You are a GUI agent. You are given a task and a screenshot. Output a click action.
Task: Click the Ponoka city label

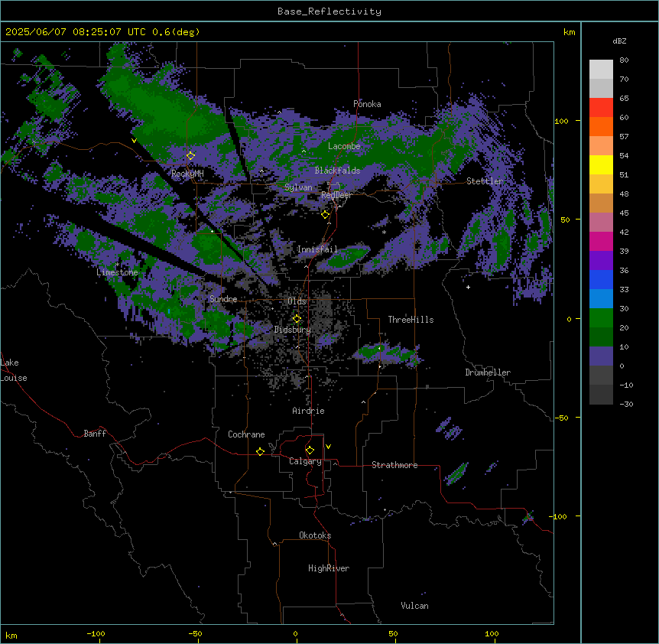[x=367, y=104]
